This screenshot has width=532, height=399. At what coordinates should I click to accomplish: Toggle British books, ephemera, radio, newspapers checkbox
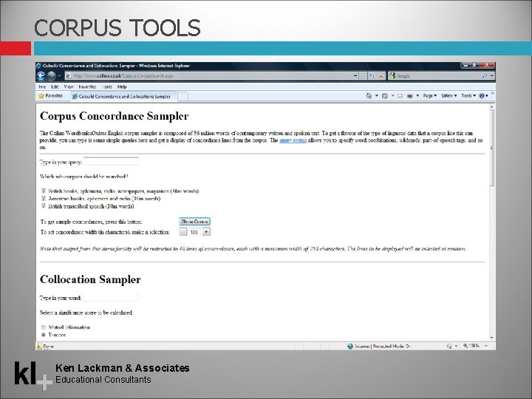[44, 191]
